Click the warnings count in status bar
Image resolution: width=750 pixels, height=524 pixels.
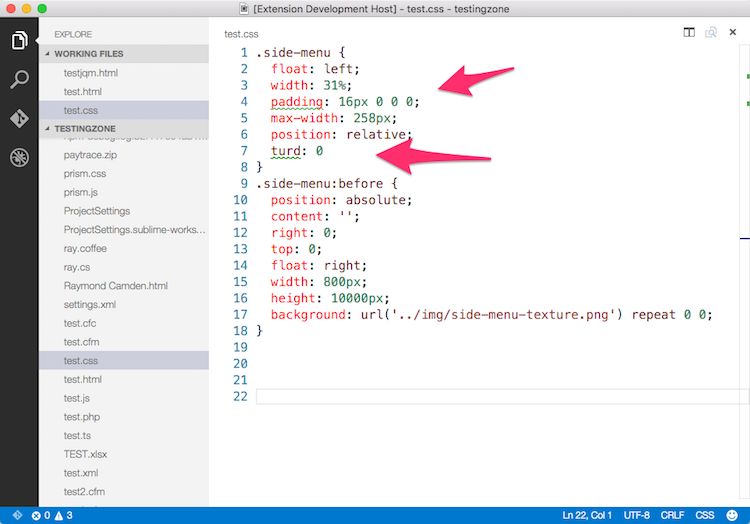tap(64, 515)
